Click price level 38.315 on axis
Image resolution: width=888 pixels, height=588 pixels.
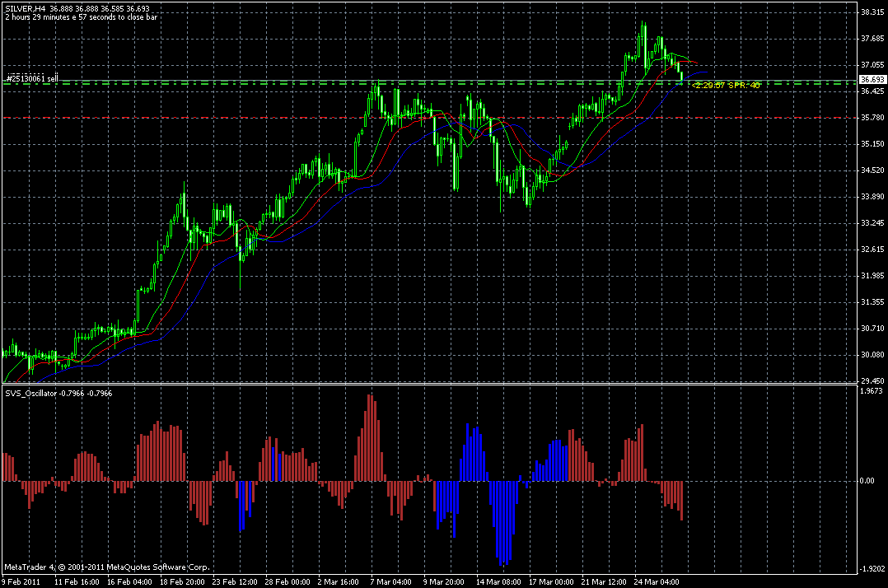coord(872,12)
